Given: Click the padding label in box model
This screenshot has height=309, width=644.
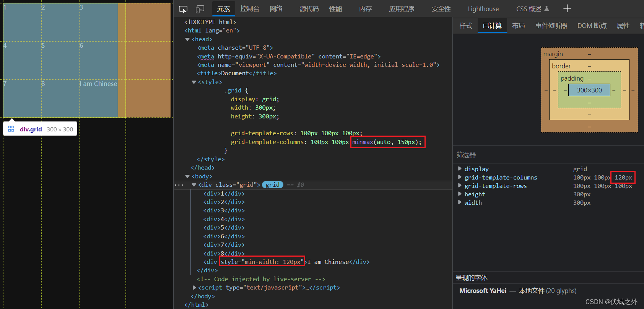Looking at the screenshot, I should (x=572, y=78).
